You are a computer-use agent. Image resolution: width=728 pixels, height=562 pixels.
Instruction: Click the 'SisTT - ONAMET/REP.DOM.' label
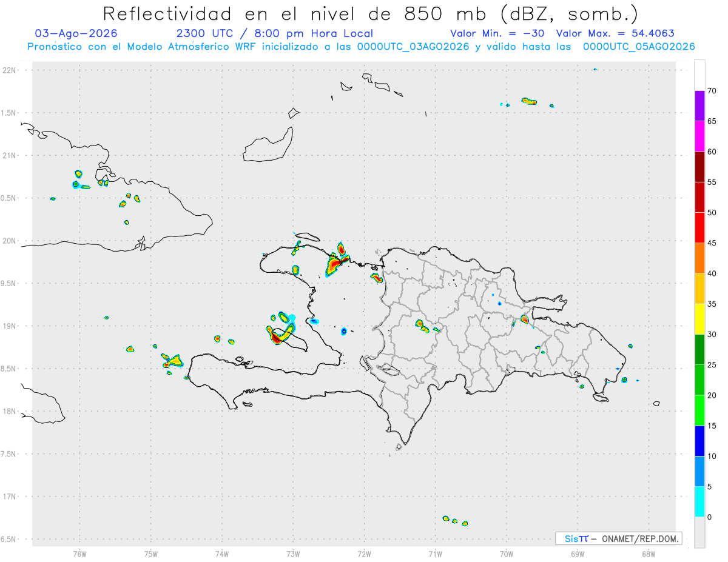pos(618,538)
